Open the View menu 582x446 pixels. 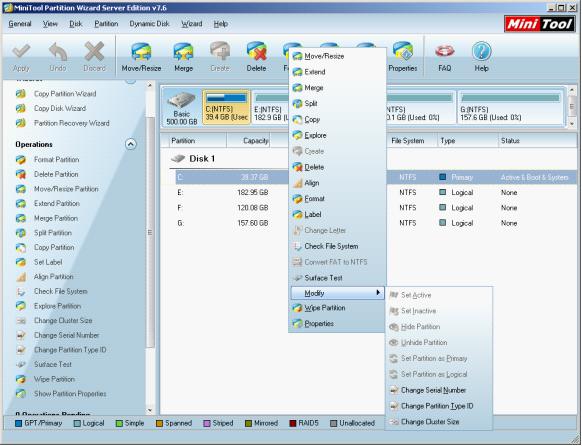50,24
